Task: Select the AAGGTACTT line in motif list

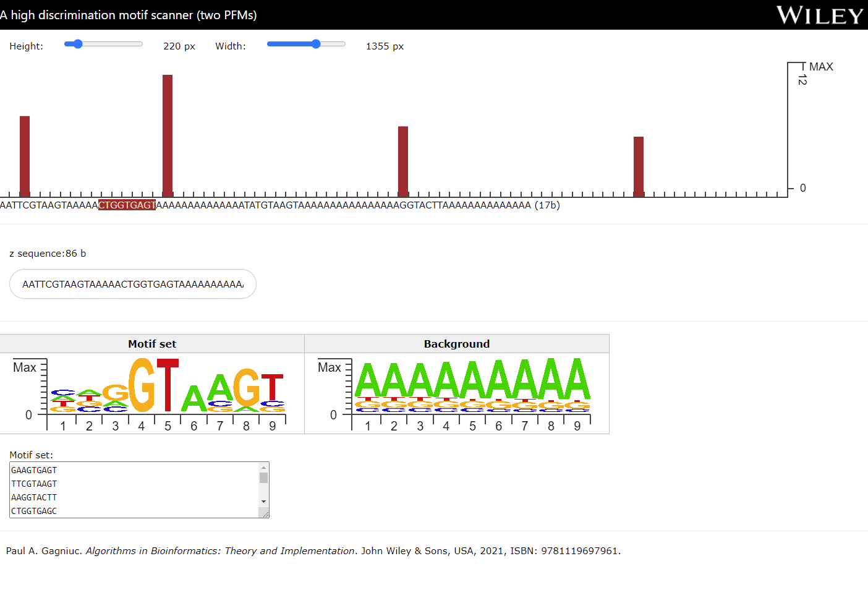Action: tap(34, 497)
